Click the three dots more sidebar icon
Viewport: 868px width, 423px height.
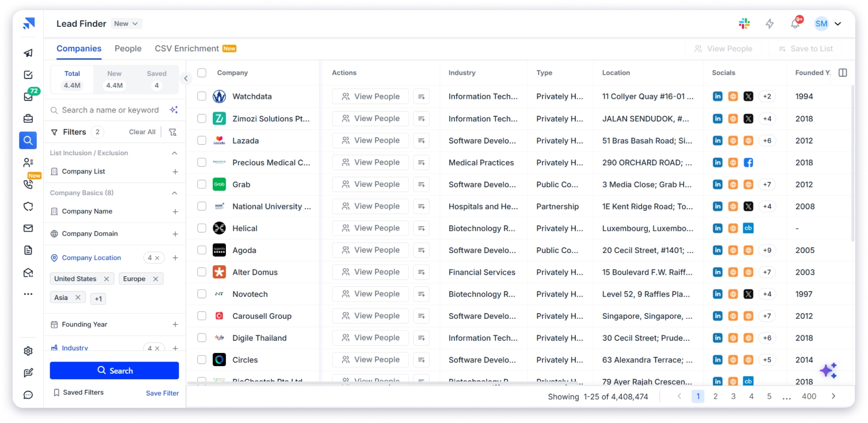click(x=28, y=294)
